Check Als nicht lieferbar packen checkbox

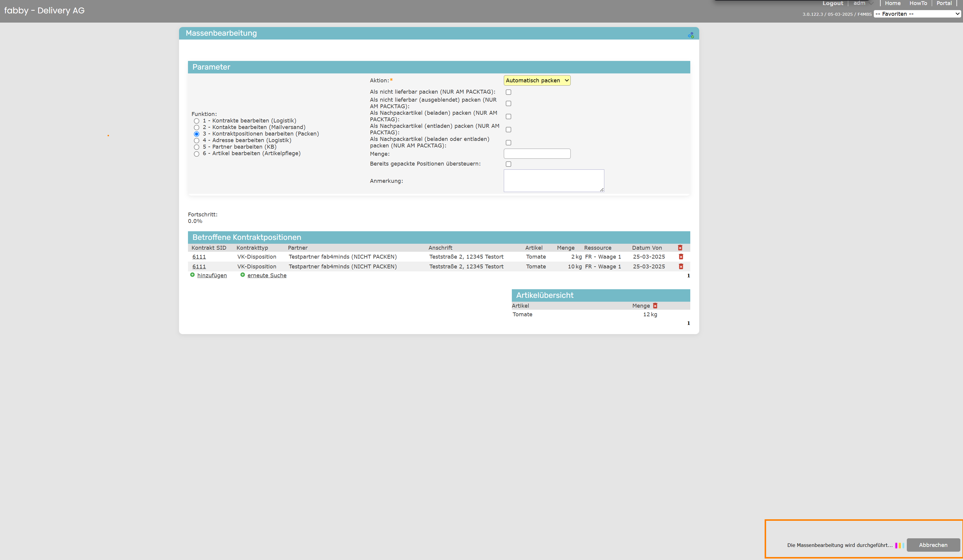508,92
